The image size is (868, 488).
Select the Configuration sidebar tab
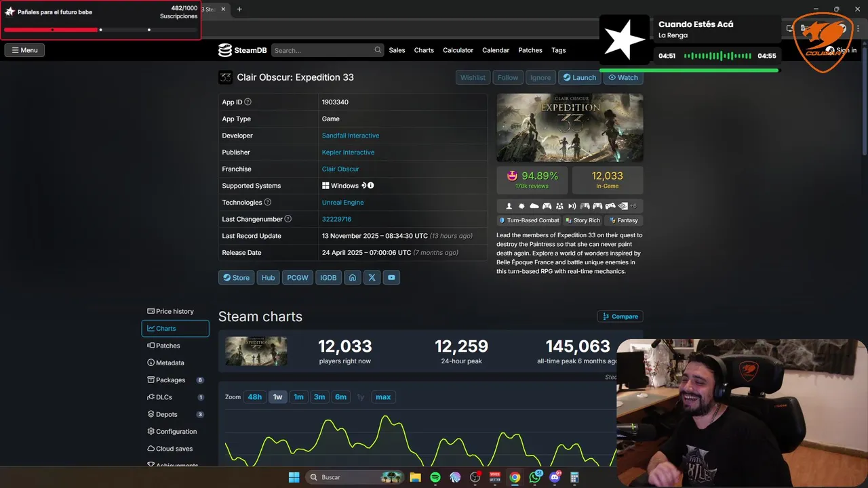(x=175, y=432)
